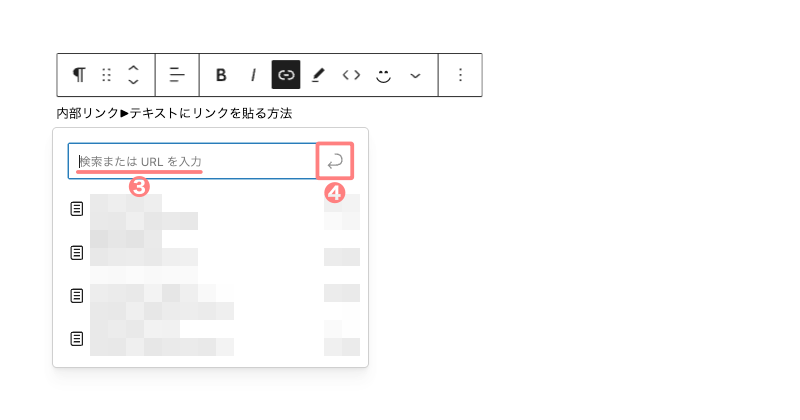Expand more rich text controls chevron
Screen dimensions: 800x420
[415, 76]
